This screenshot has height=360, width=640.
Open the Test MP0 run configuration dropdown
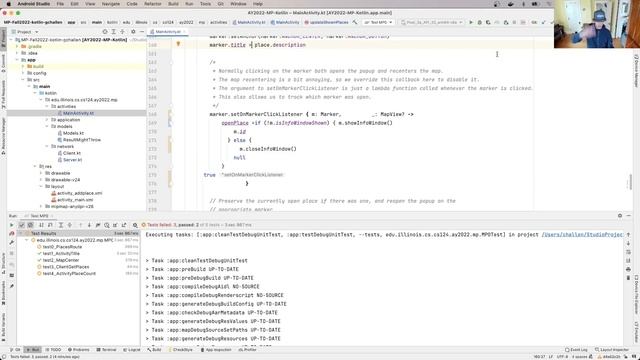(378, 22)
